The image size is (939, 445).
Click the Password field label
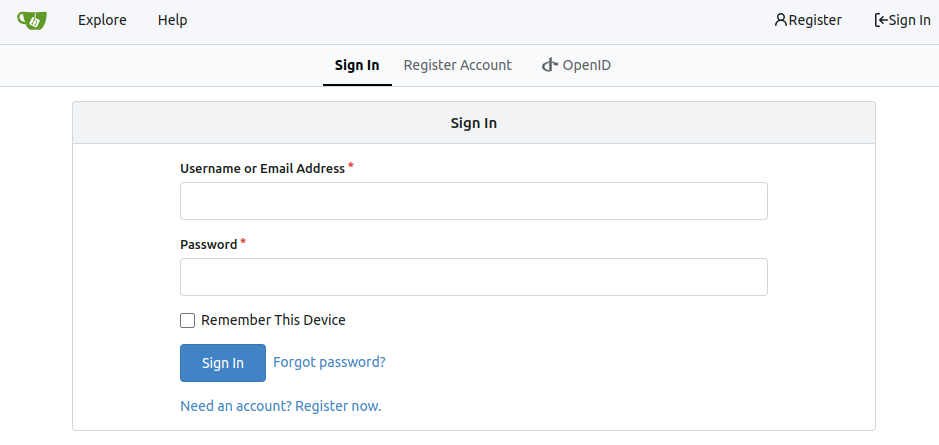pyautogui.click(x=208, y=245)
